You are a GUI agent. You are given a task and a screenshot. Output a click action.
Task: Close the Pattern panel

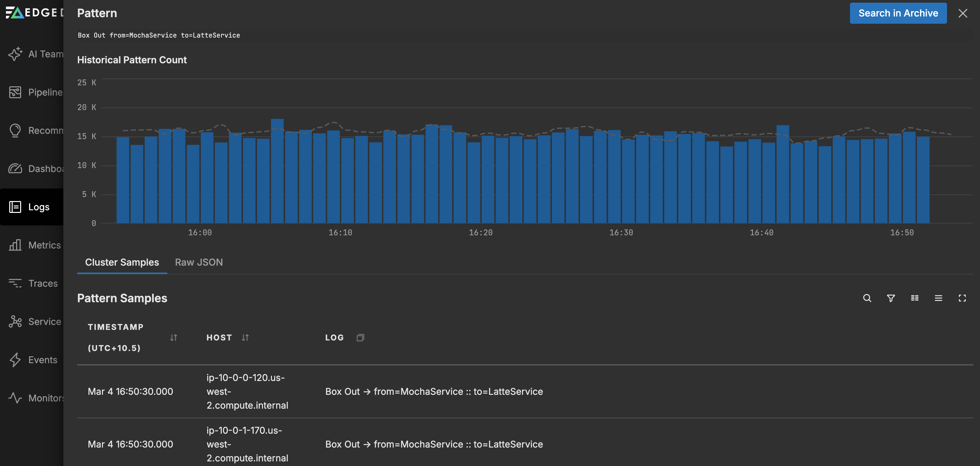coord(963,13)
